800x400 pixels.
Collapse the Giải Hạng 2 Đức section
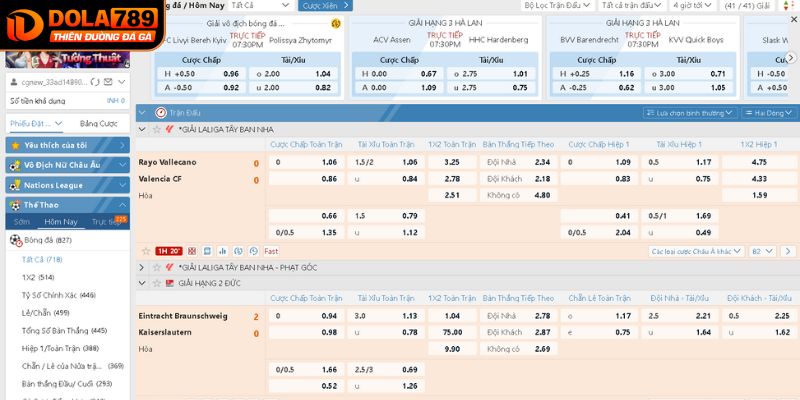(x=142, y=283)
